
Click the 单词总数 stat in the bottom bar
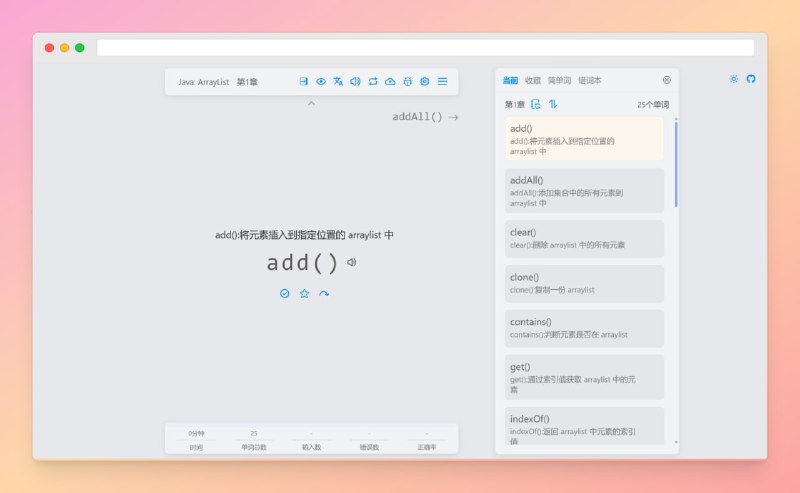[254, 440]
